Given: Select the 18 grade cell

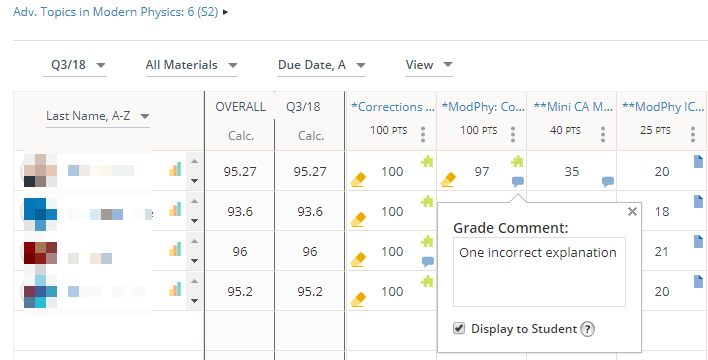Looking at the screenshot, I should point(662,211).
